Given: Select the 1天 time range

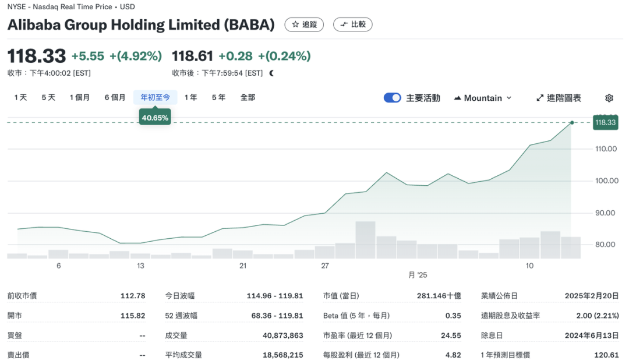Looking at the screenshot, I should 21,97.
